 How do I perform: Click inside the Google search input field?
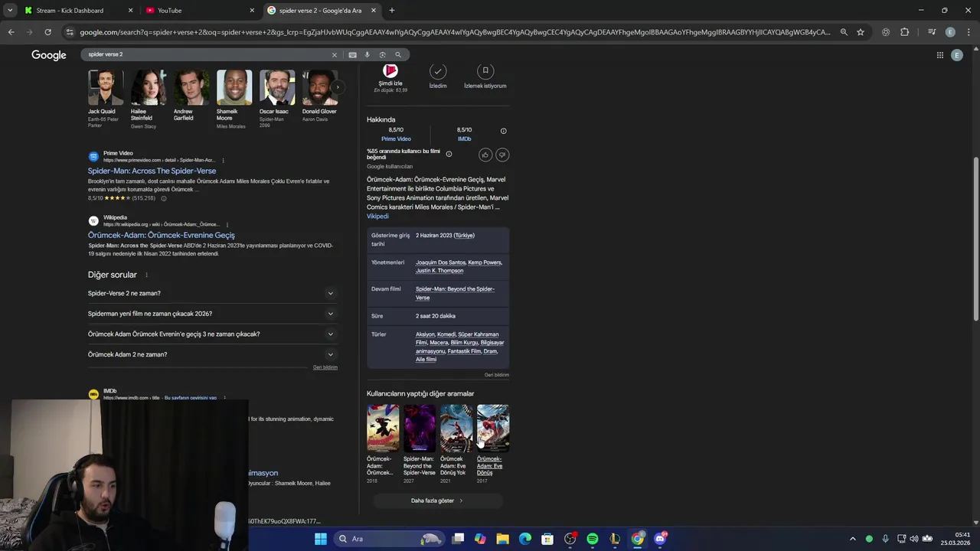pyautogui.click(x=207, y=54)
